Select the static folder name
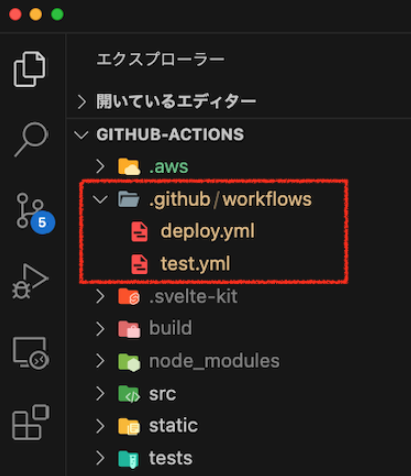Viewport: 411px width, 476px height. pyautogui.click(x=173, y=426)
